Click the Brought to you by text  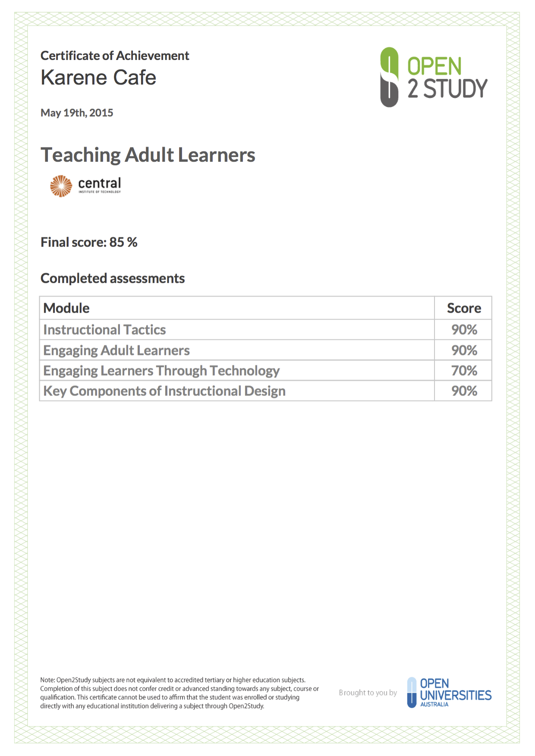click(x=368, y=693)
